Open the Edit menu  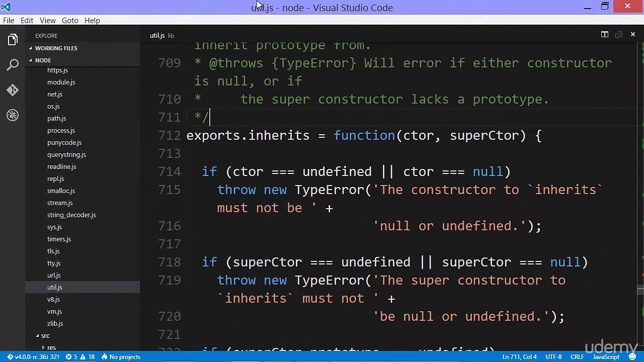(x=27, y=21)
